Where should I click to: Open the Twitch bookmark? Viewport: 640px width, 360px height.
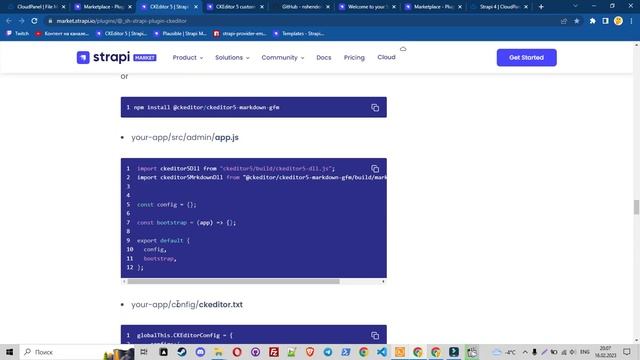pos(18,33)
